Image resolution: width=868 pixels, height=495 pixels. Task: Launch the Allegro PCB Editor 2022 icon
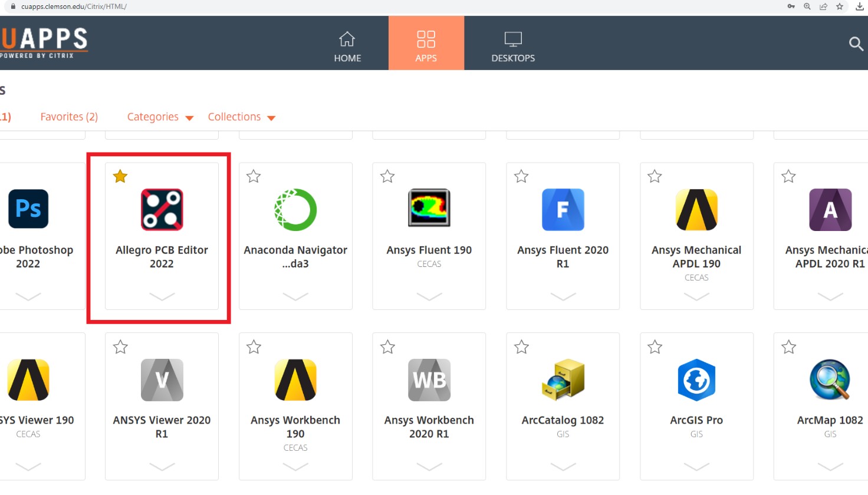162,210
